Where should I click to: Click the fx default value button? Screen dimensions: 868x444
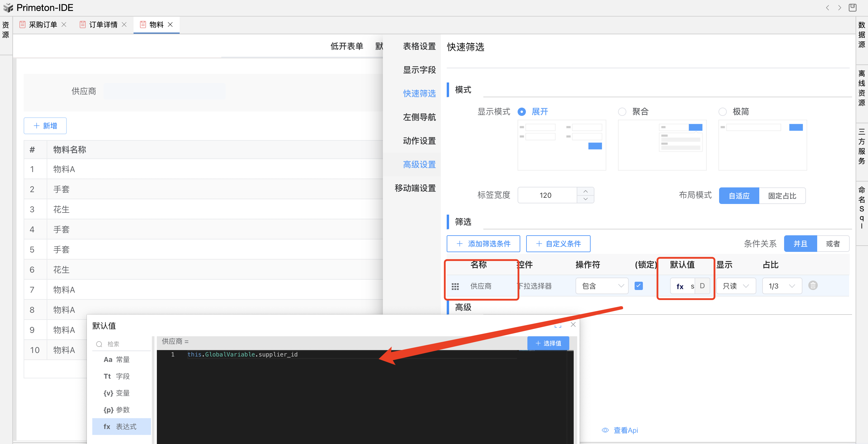[x=680, y=286]
